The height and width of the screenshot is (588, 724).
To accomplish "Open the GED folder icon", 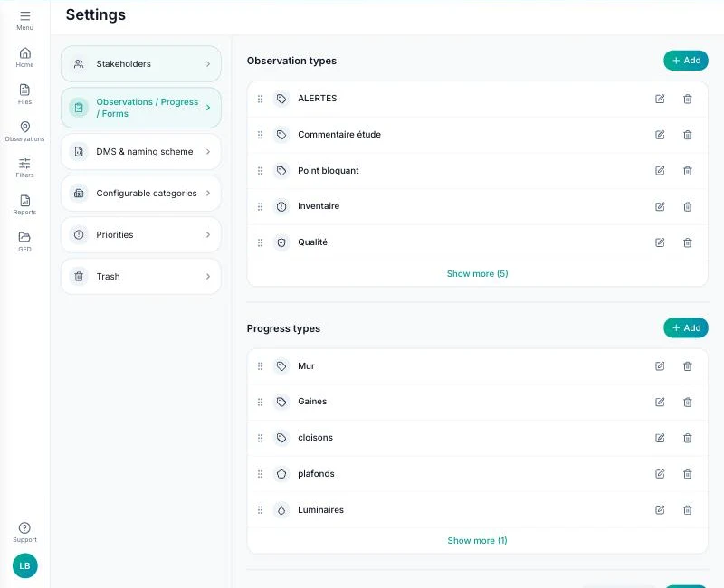I will pos(25,237).
